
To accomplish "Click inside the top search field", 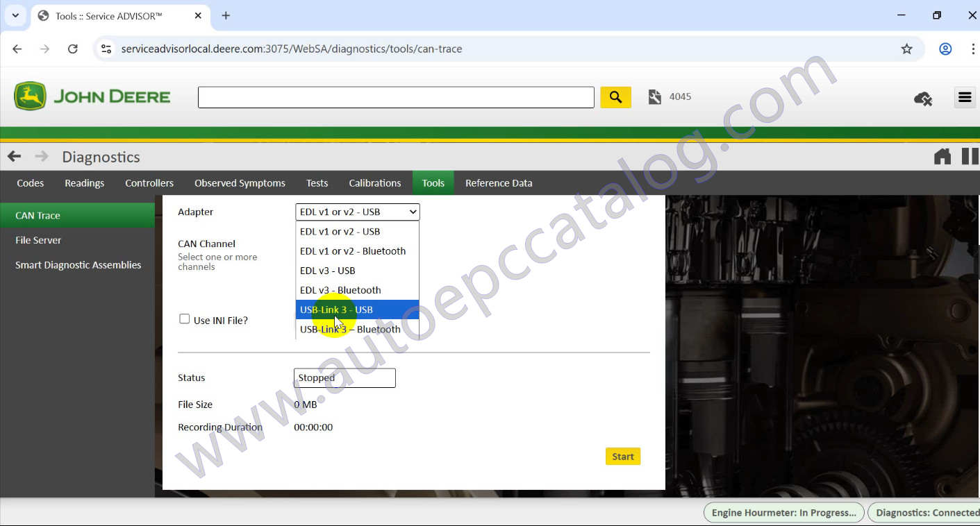I will tap(396, 96).
